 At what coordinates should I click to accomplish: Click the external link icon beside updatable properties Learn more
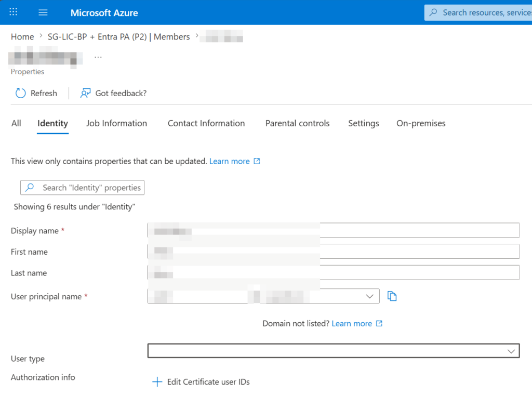click(257, 161)
